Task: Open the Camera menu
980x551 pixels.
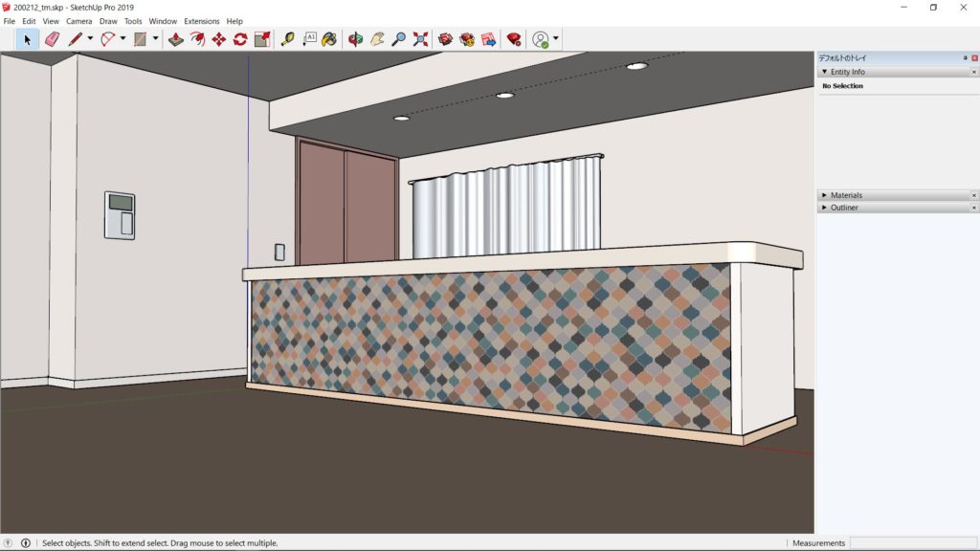Action: click(78, 21)
